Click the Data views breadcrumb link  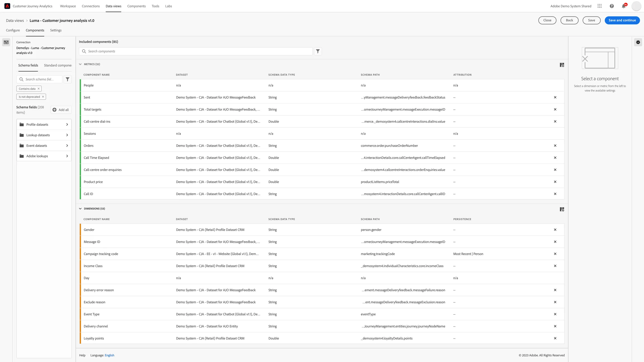pos(15,20)
